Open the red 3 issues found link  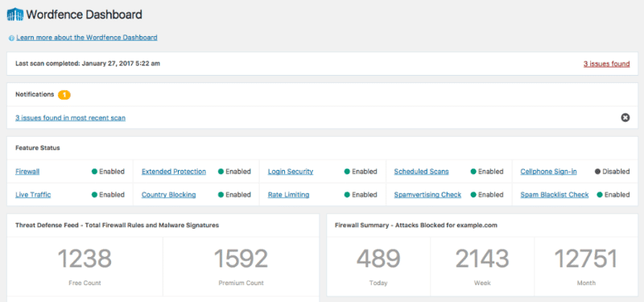click(607, 64)
